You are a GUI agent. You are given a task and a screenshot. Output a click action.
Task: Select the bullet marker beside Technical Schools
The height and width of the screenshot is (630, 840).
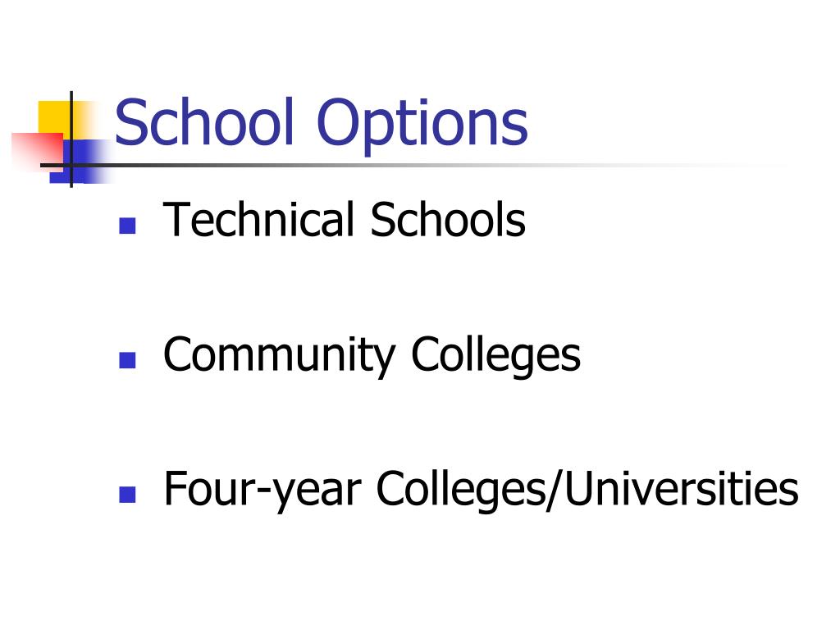pyautogui.click(x=127, y=226)
